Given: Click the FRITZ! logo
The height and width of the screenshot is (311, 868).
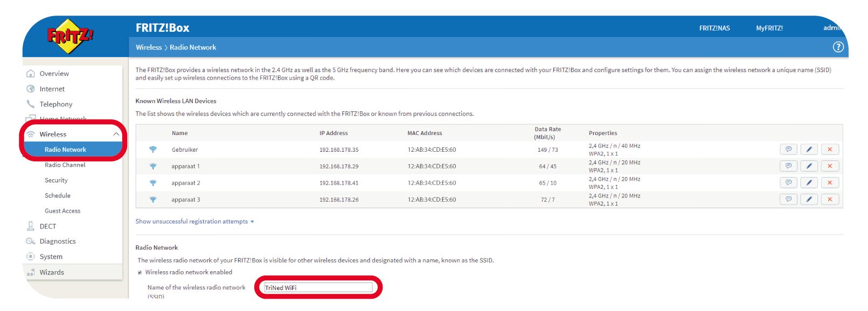Looking at the screenshot, I should click(x=70, y=36).
